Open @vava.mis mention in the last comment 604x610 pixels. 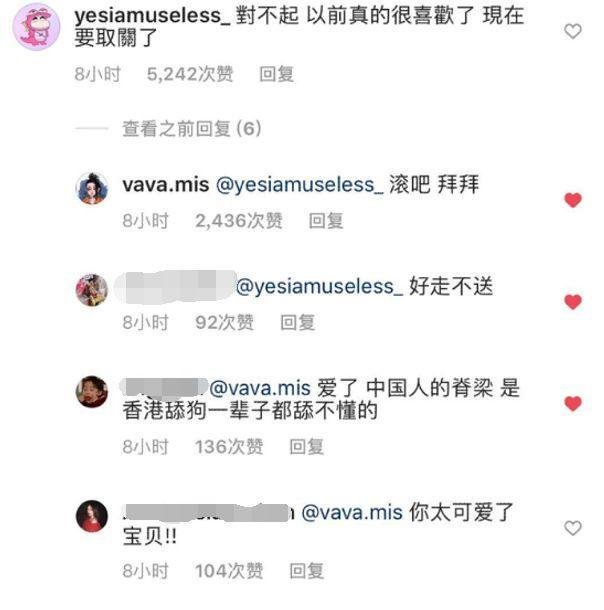[x=352, y=512]
